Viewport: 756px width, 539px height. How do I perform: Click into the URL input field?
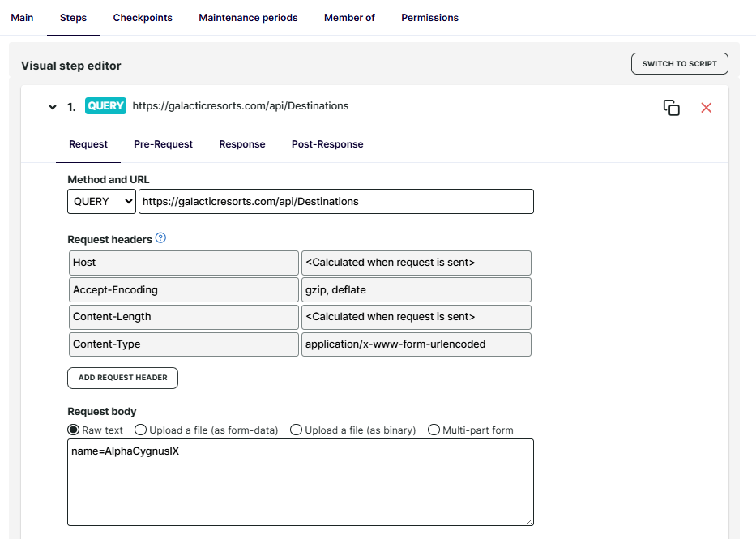click(336, 202)
